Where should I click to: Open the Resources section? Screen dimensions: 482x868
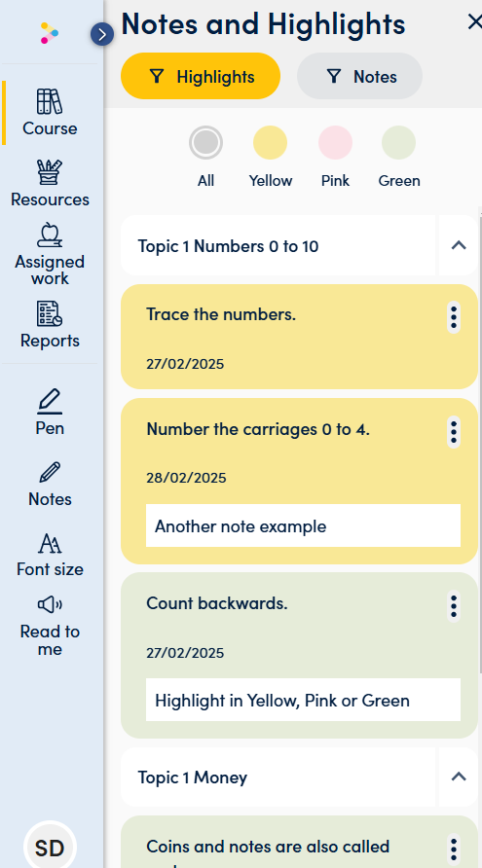tap(50, 183)
